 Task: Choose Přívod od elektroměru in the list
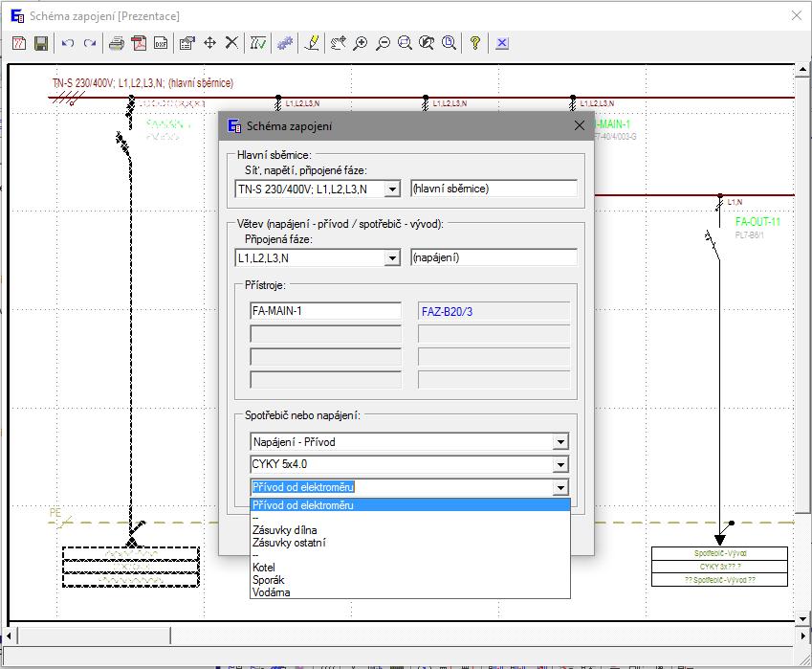pyautogui.click(x=410, y=505)
